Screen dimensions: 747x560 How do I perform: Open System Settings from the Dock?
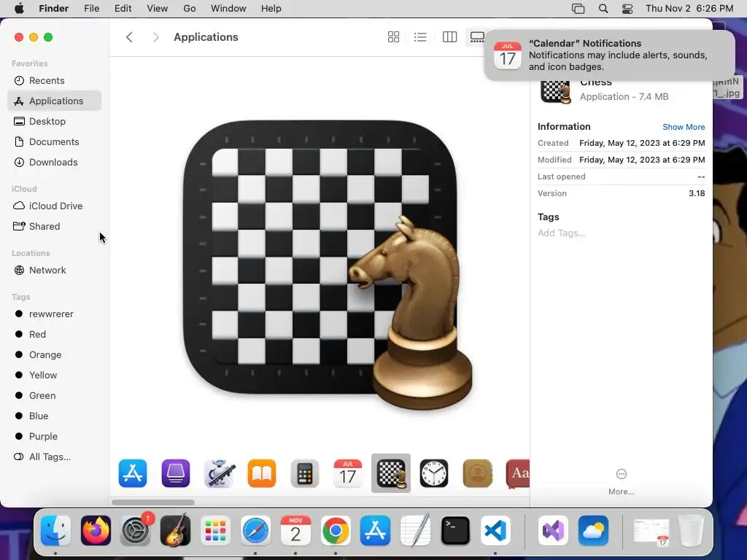[136, 531]
